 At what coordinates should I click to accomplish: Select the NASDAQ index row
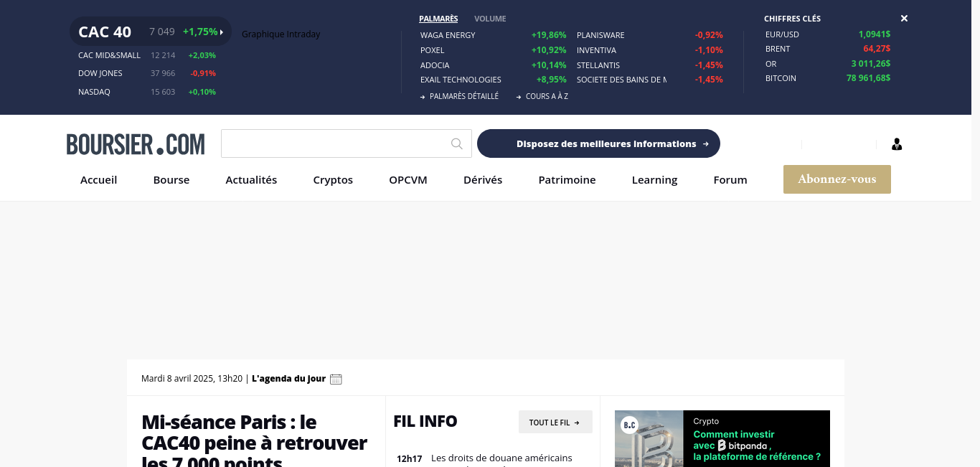(x=147, y=92)
